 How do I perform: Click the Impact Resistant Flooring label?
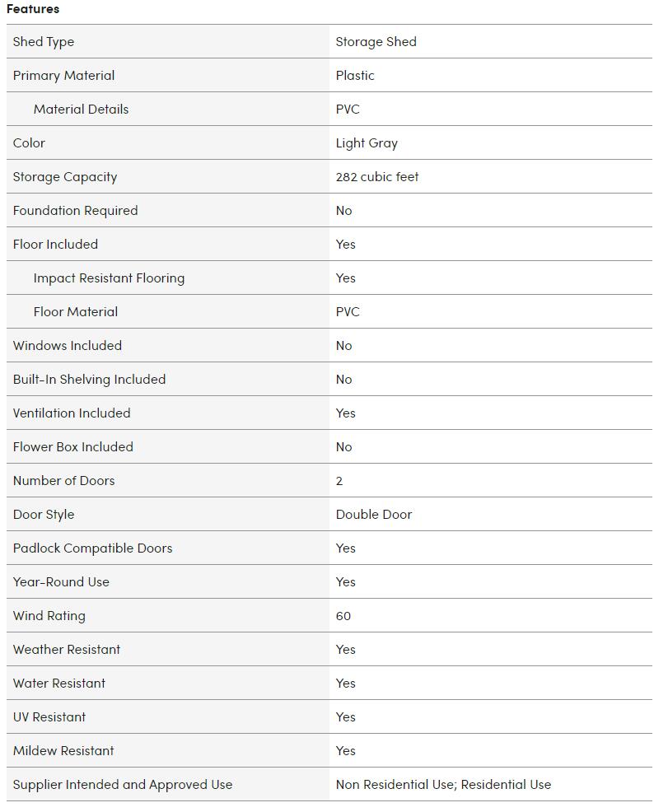point(109,278)
